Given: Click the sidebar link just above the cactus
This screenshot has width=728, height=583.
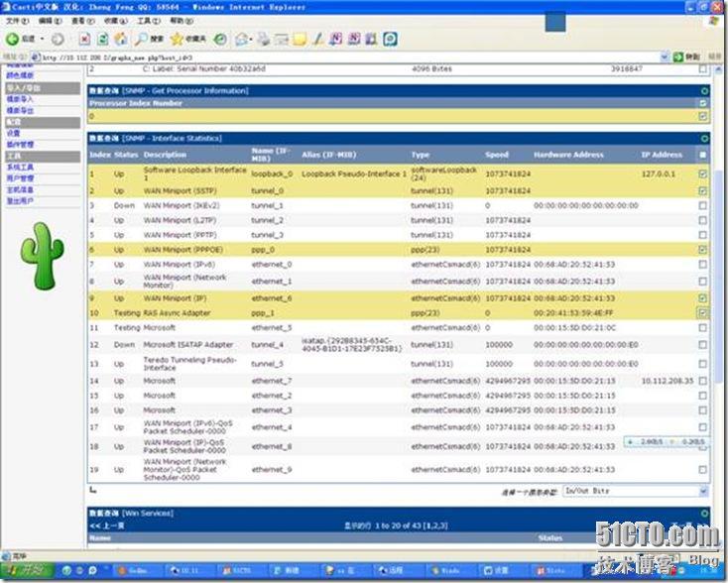Looking at the screenshot, I should pos(20,201).
